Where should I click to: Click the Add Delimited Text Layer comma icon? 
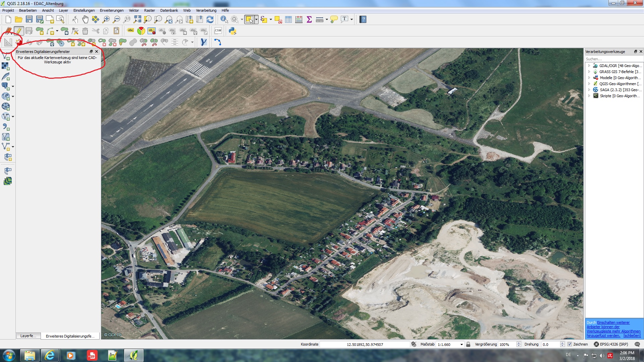tap(6, 127)
